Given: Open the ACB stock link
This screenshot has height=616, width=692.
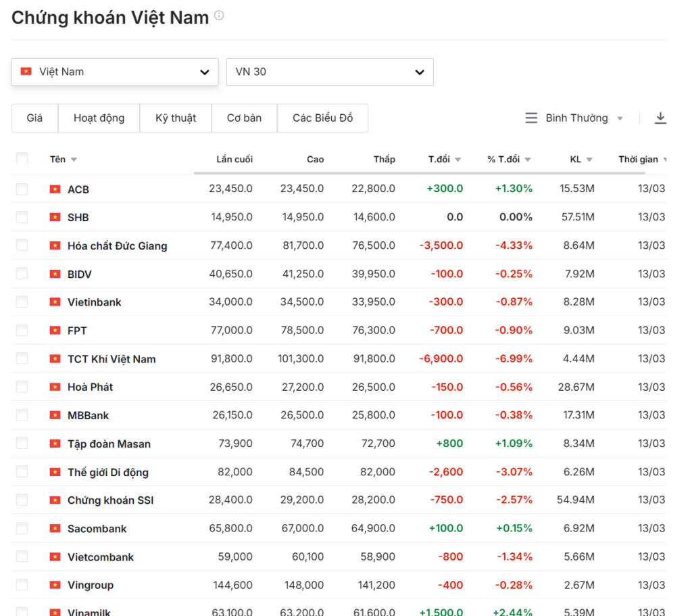Looking at the screenshot, I should 78,189.
